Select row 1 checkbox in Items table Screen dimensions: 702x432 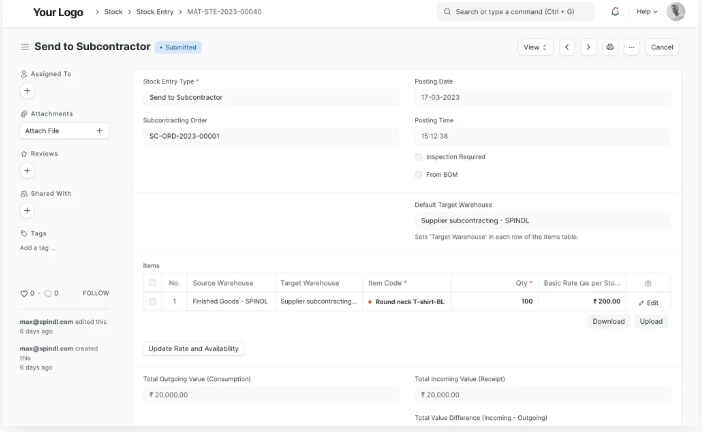coord(153,301)
